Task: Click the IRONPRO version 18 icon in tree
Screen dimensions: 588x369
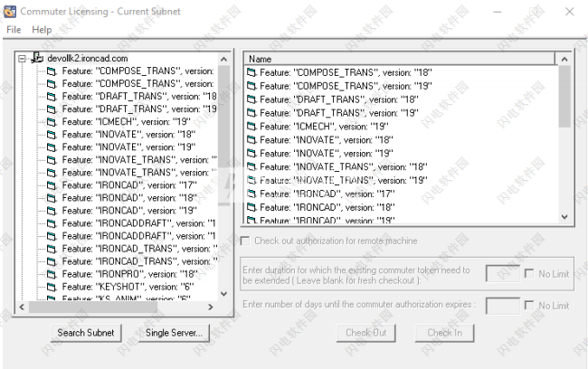Action: click(52, 275)
